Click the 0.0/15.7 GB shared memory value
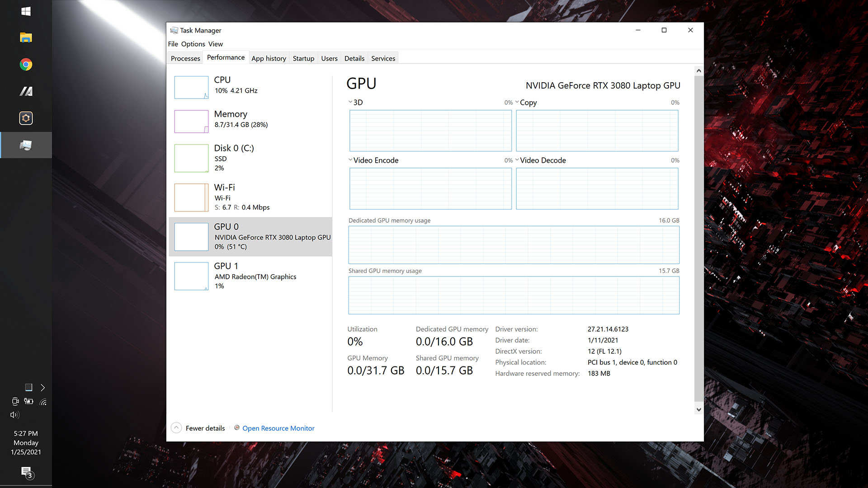The width and height of the screenshot is (868, 488). point(444,371)
